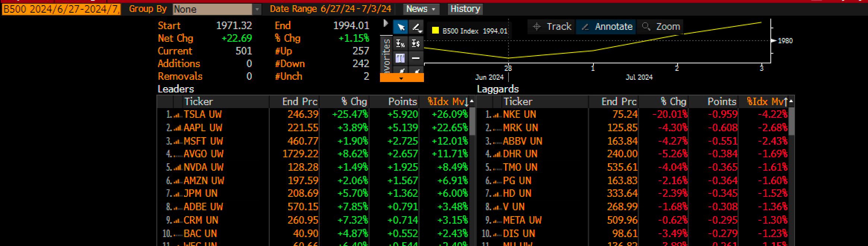Open chart icon beside MSFT UW

click(178, 142)
